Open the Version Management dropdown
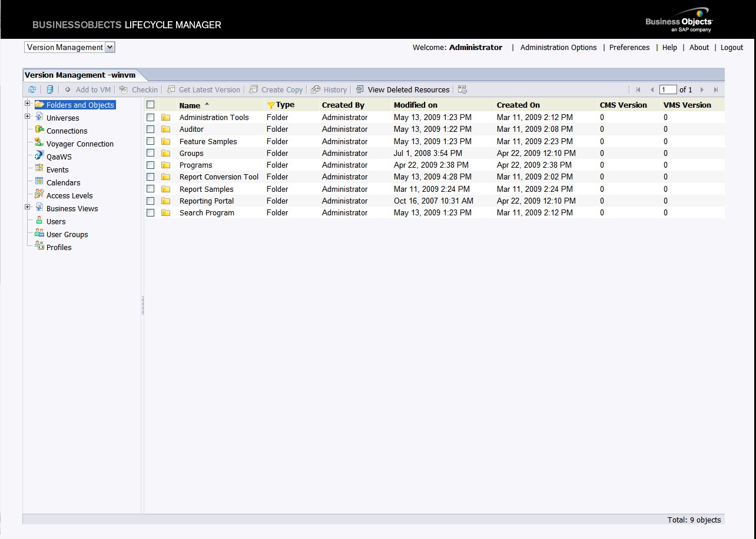Image resolution: width=756 pixels, height=539 pixels. (x=69, y=47)
